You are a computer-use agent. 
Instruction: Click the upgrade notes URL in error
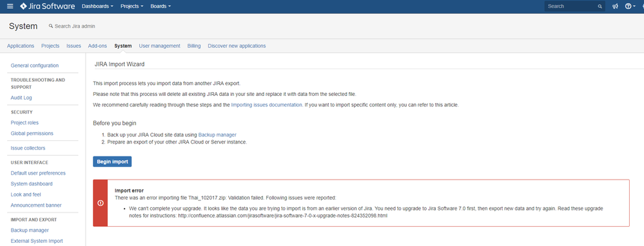pos(283,216)
